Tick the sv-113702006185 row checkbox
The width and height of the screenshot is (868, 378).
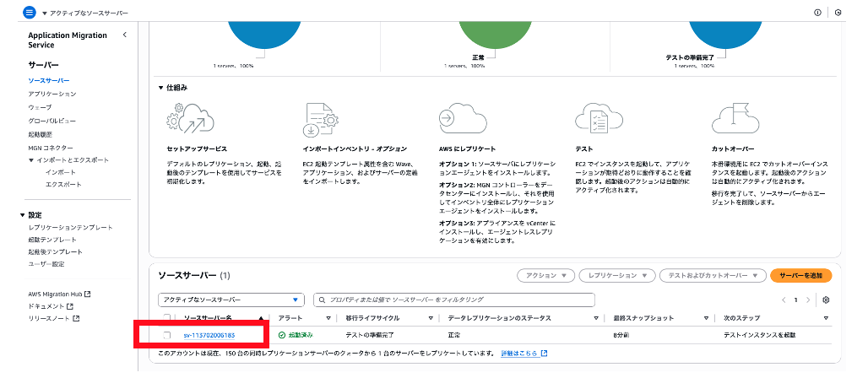point(166,335)
